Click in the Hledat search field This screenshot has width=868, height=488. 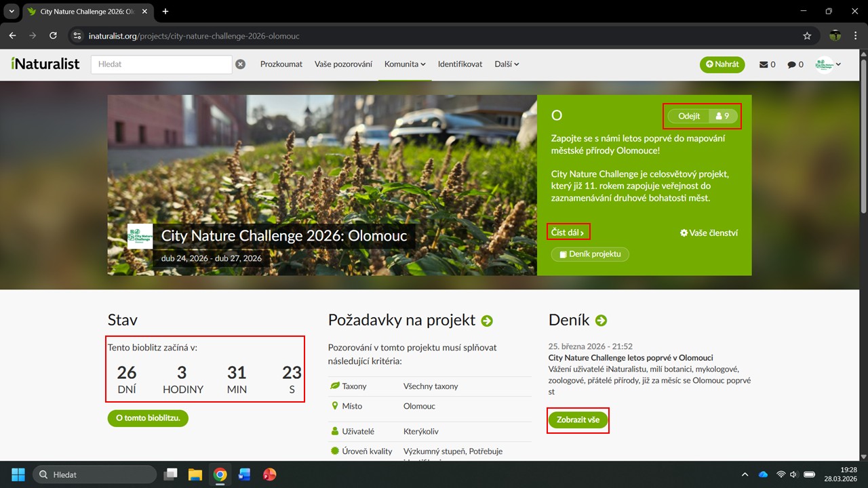(x=161, y=64)
